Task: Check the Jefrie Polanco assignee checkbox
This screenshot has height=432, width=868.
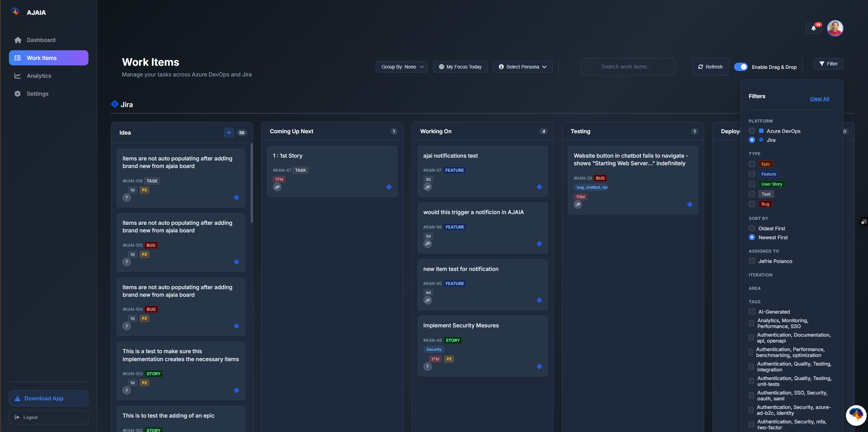Action: click(752, 261)
